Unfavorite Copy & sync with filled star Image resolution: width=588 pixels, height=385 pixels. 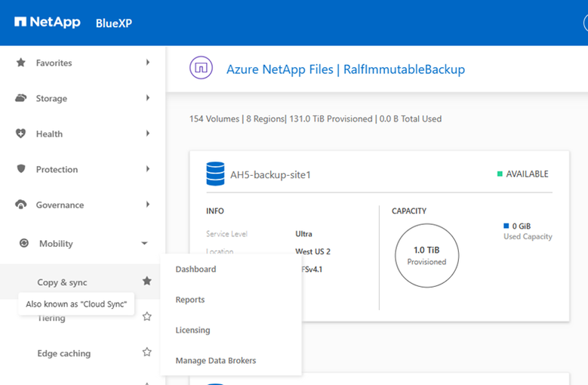pos(147,281)
